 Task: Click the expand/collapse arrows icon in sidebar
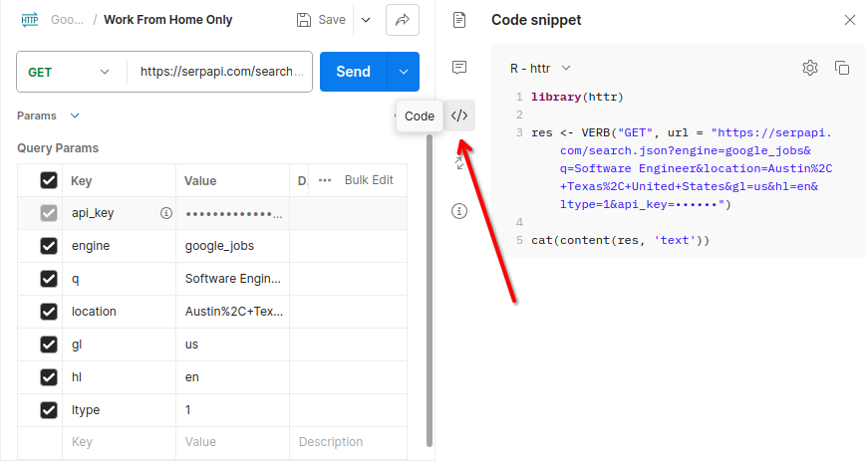[459, 163]
